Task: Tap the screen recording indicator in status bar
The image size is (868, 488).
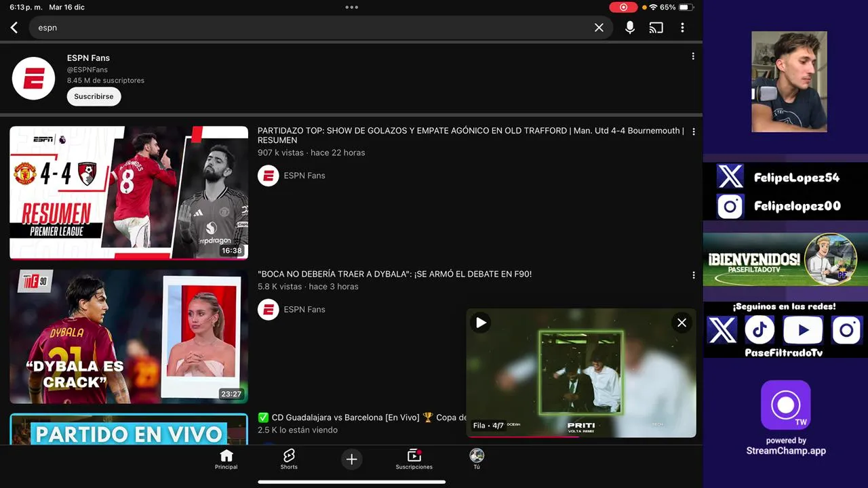Action: pyautogui.click(x=623, y=7)
